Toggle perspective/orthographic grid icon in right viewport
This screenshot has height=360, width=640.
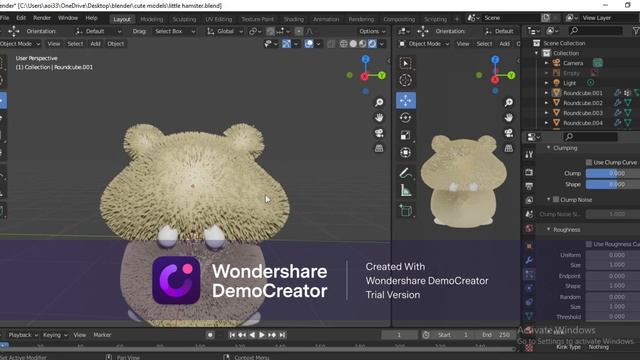point(509,148)
